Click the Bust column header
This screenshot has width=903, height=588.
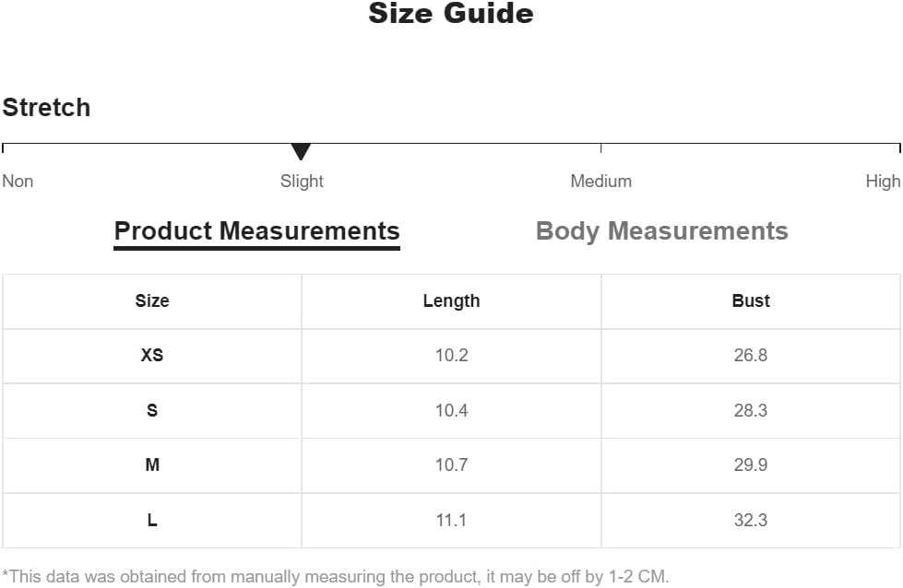751,300
